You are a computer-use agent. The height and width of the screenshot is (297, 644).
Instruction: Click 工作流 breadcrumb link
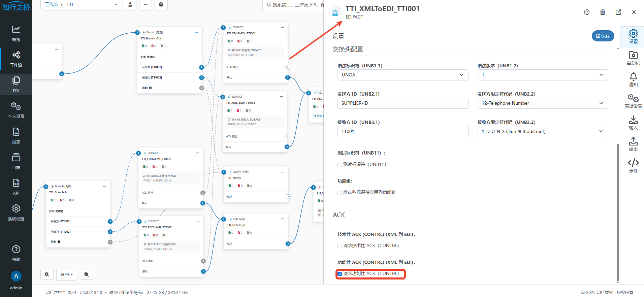pos(51,4)
